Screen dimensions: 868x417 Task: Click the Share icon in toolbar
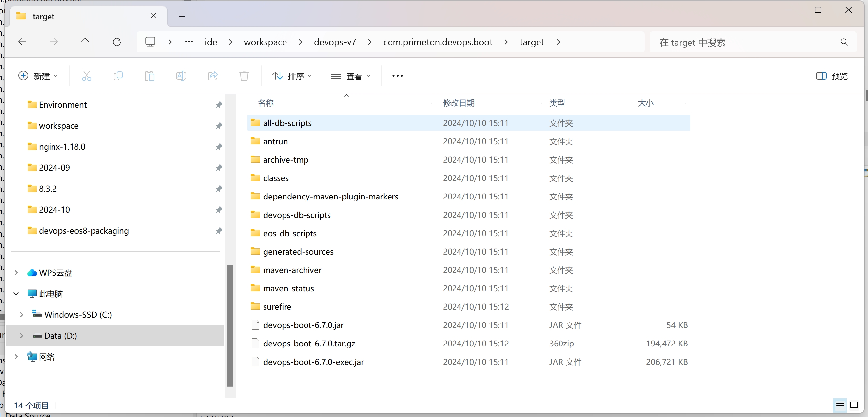click(x=213, y=76)
